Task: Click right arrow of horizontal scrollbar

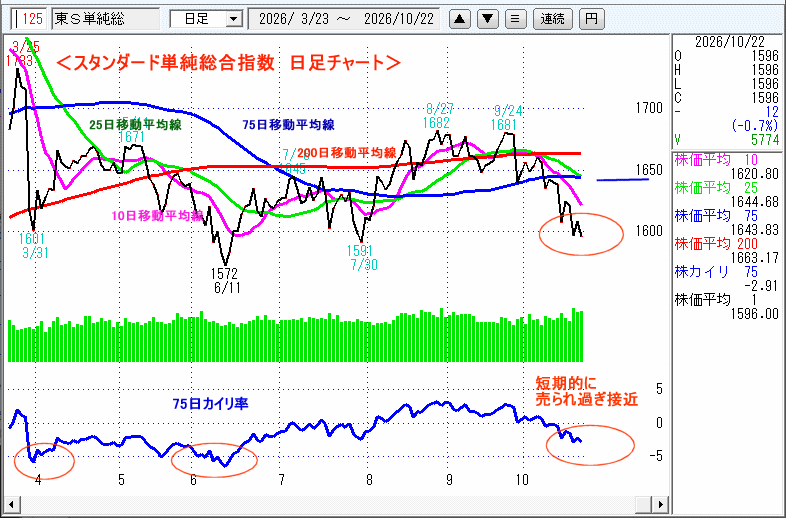Action: [662, 504]
